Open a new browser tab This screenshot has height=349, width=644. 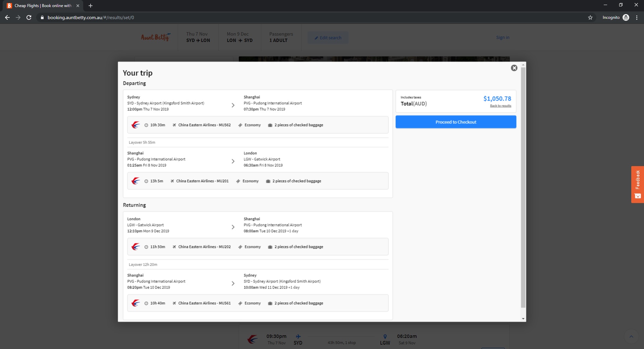click(91, 6)
